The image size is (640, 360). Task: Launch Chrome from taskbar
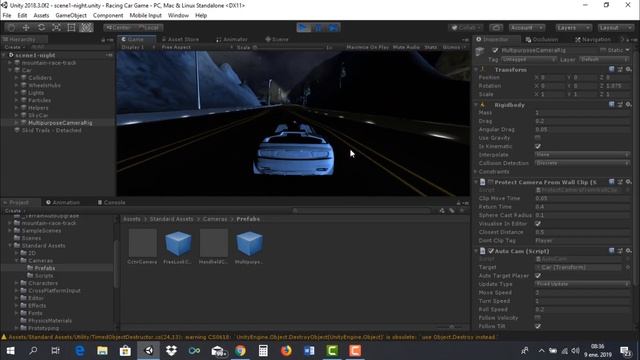(x=240, y=351)
